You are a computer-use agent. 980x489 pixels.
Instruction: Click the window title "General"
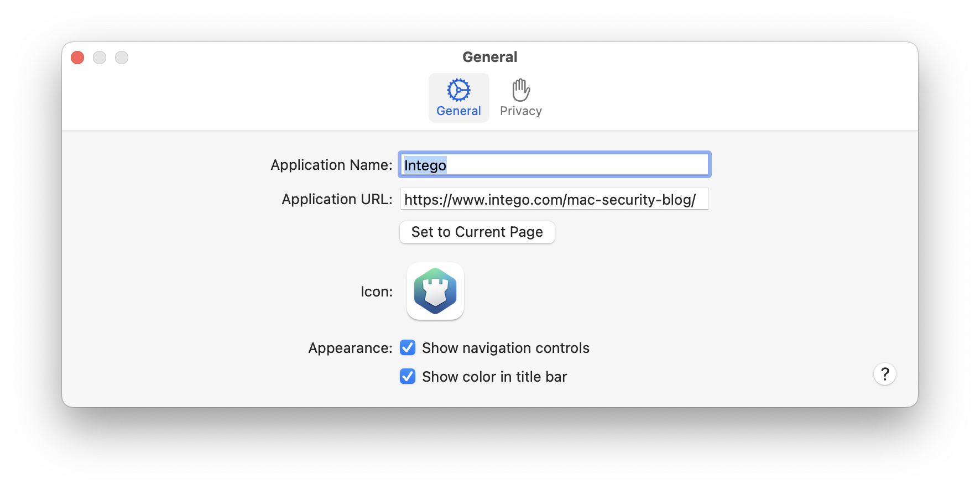pyautogui.click(x=489, y=57)
